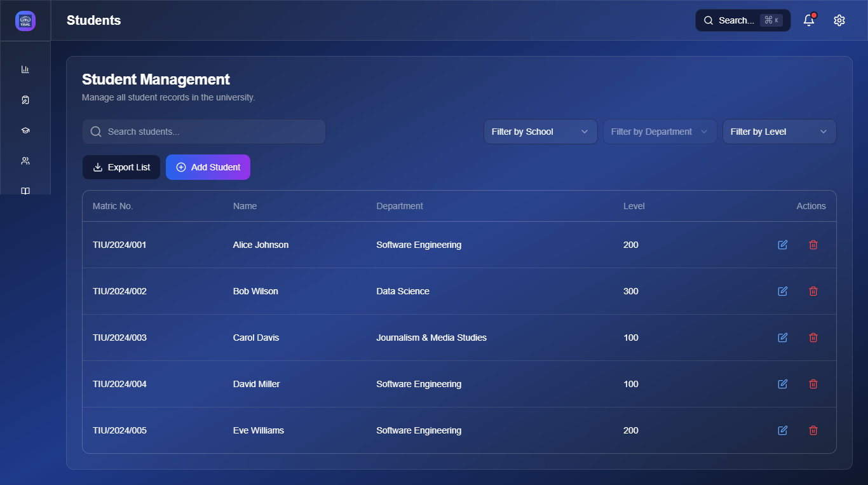This screenshot has width=868, height=485.
Task: Delete David Miller's record
Action: 813,384
